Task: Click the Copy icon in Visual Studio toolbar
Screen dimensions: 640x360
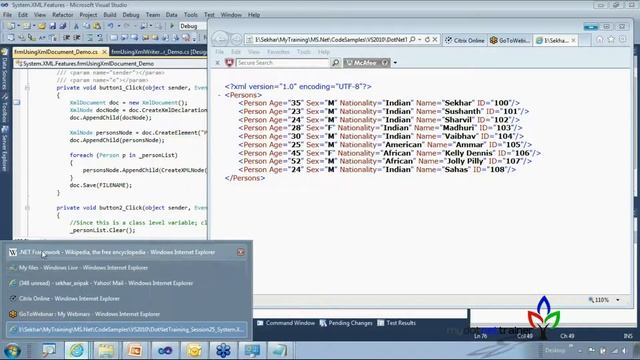Action: pos(87,26)
